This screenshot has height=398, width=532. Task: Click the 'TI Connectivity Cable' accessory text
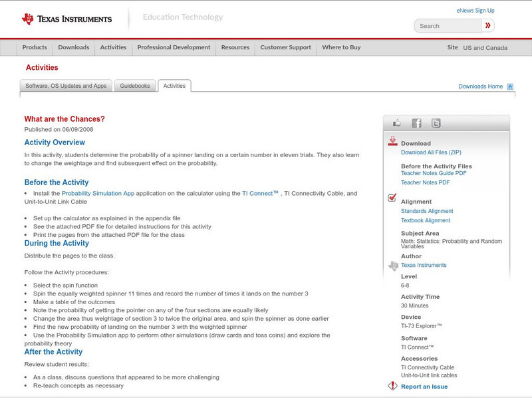tap(428, 367)
